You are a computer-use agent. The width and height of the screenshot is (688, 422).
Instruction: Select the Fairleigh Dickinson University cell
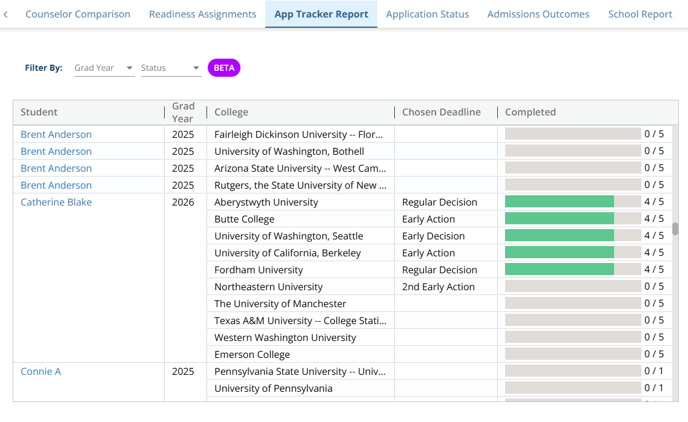coord(301,134)
